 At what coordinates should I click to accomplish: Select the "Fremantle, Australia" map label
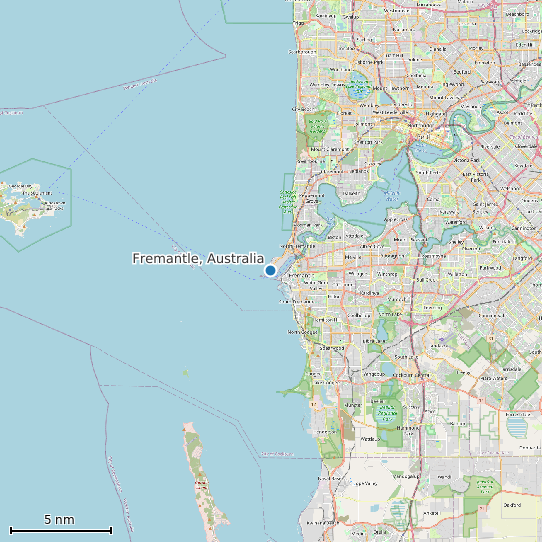coord(198,259)
